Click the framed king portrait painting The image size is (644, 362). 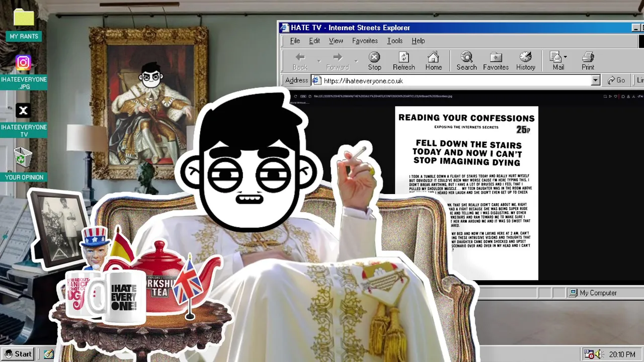150,103
